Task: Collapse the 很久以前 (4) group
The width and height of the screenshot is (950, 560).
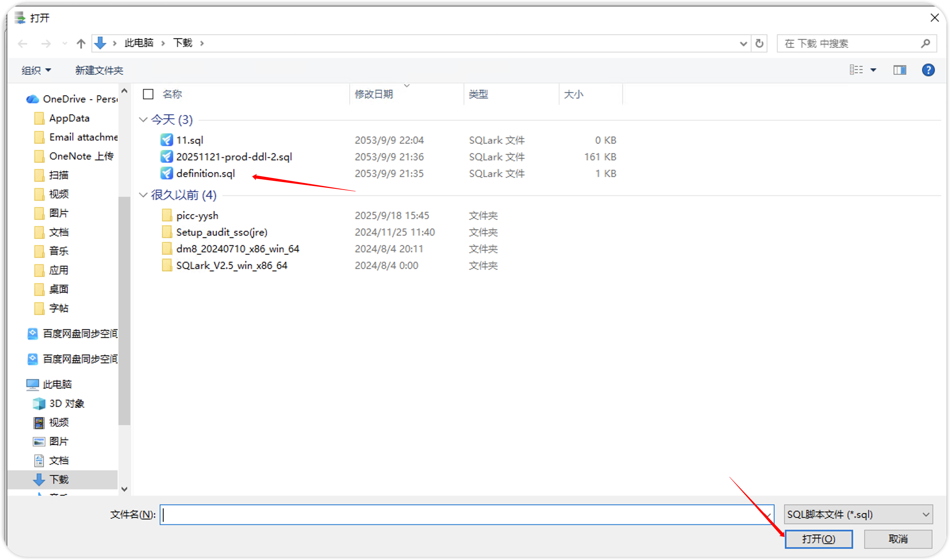Action: pyautogui.click(x=143, y=195)
